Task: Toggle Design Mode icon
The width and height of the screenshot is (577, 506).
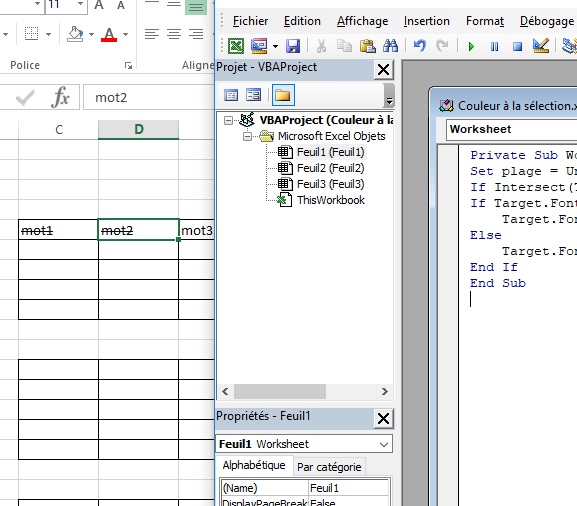Action: coord(541,46)
